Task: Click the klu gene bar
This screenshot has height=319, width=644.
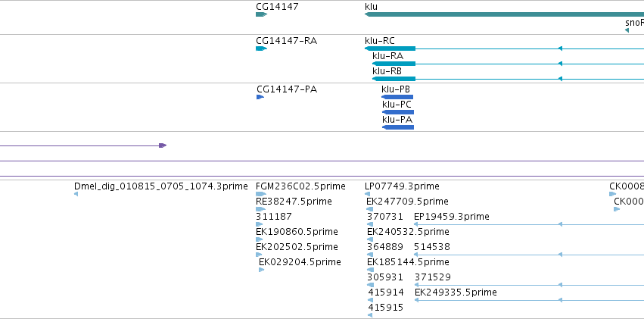Action: click(x=504, y=14)
